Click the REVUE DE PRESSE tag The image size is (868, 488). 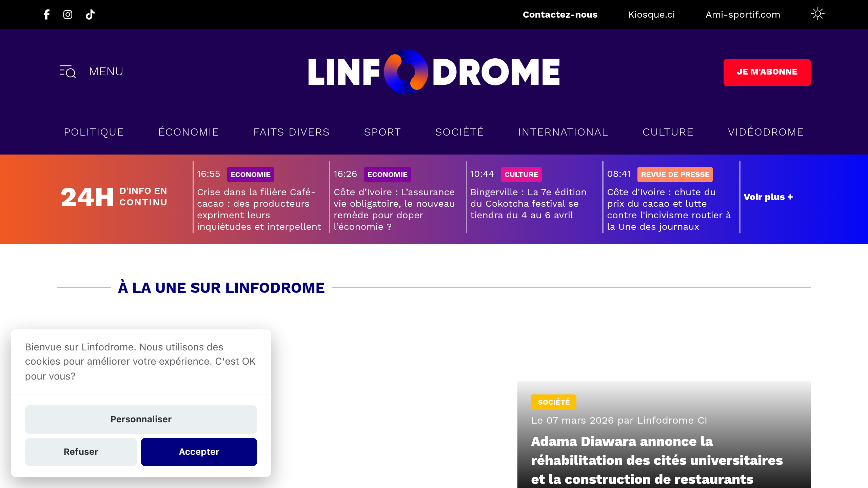tap(674, 174)
